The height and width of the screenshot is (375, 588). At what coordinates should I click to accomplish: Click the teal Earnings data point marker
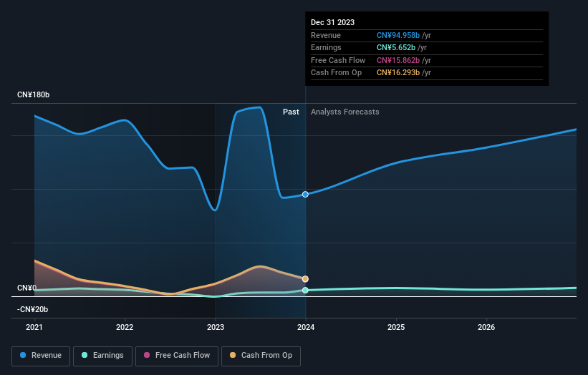pyautogui.click(x=305, y=290)
